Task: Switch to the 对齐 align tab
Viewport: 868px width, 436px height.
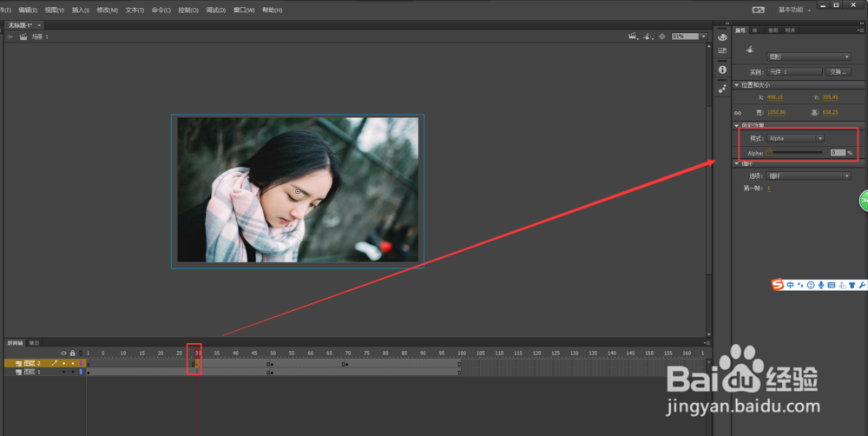Action: [790, 30]
